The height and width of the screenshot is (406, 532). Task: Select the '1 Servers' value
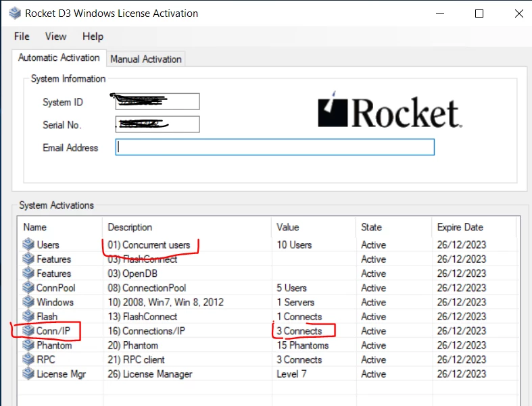tap(295, 302)
